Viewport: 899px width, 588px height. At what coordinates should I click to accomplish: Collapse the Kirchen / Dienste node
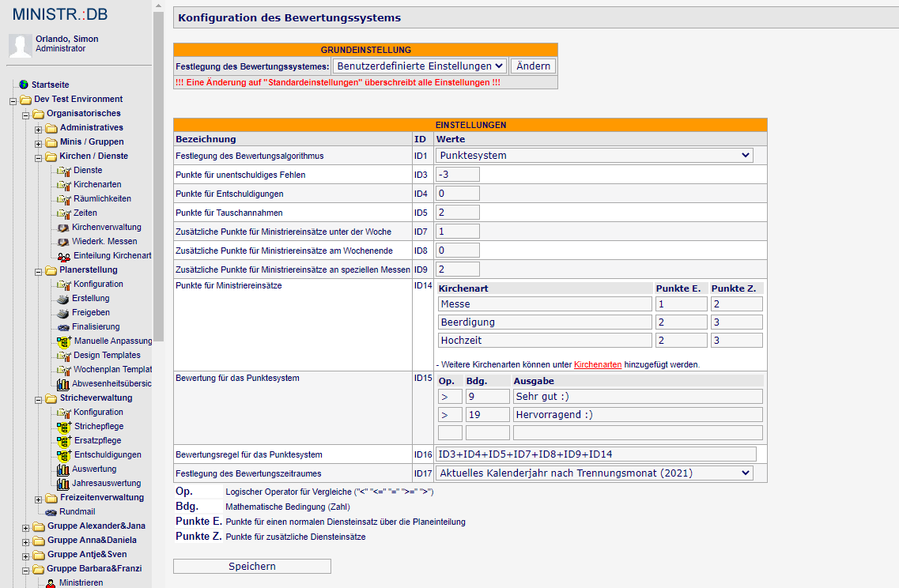(x=39, y=158)
